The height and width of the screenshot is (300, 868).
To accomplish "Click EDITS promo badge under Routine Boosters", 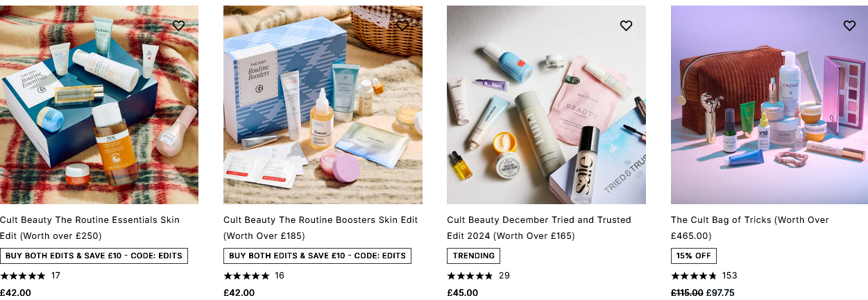I will tap(317, 256).
